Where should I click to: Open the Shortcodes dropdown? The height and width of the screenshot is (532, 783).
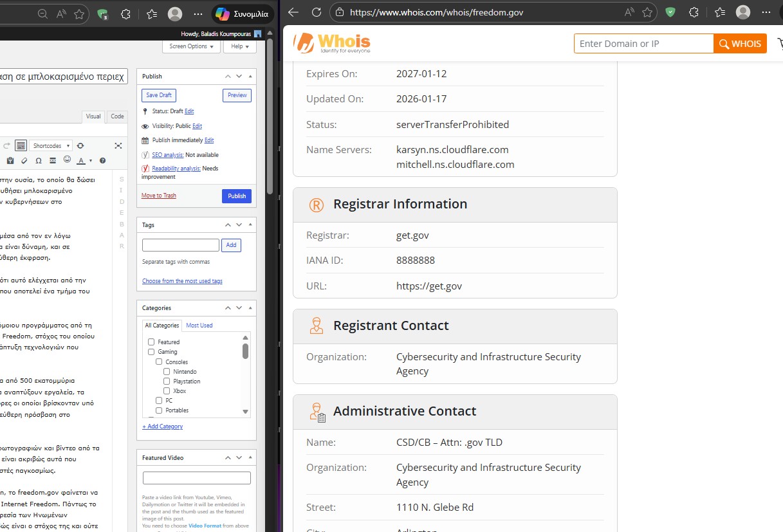pos(51,146)
